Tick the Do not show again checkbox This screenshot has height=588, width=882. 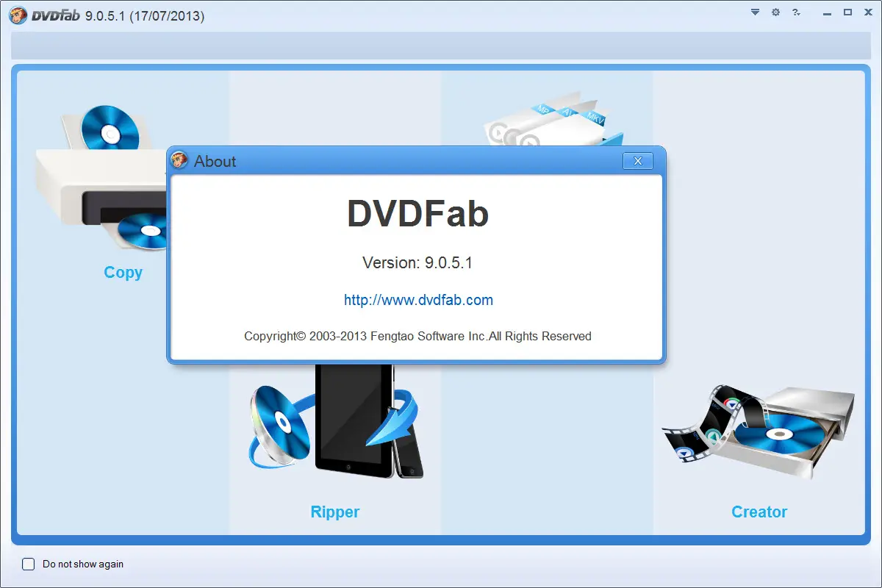(29, 564)
